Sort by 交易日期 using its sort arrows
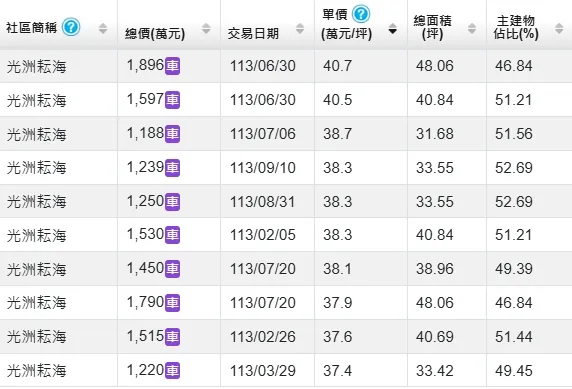572x389 pixels. (x=300, y=28)
